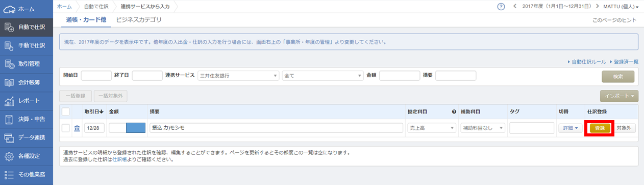Click the cloud home icon in sidebar
This screenshot has height=185, width=644.
pos(9,9)
